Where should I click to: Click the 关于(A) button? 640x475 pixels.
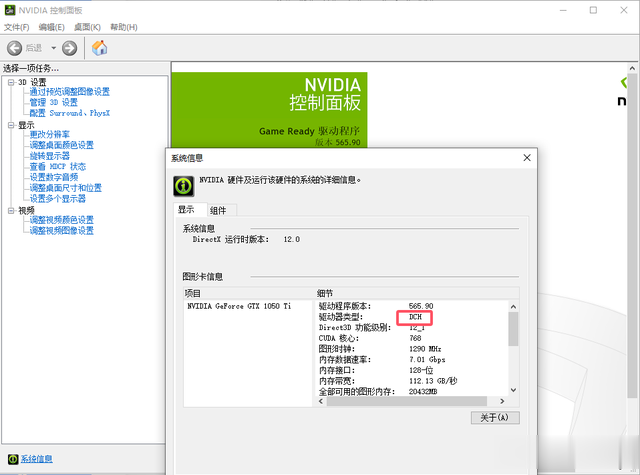495,417
